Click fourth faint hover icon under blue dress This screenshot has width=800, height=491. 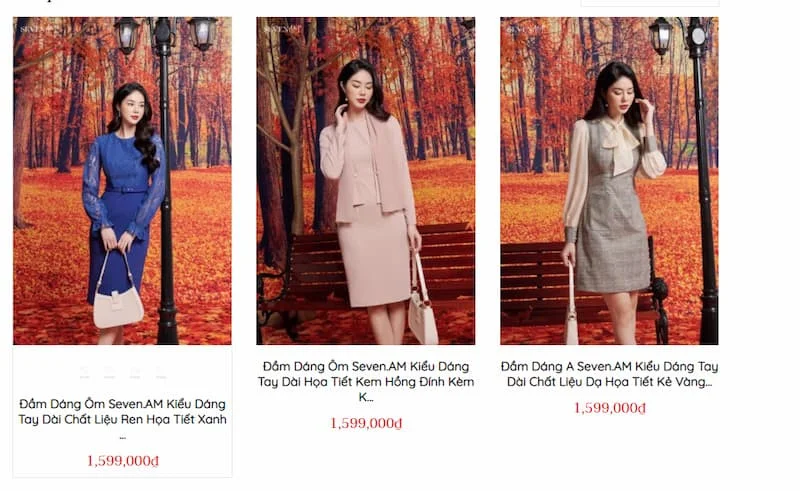pos(160,373)
